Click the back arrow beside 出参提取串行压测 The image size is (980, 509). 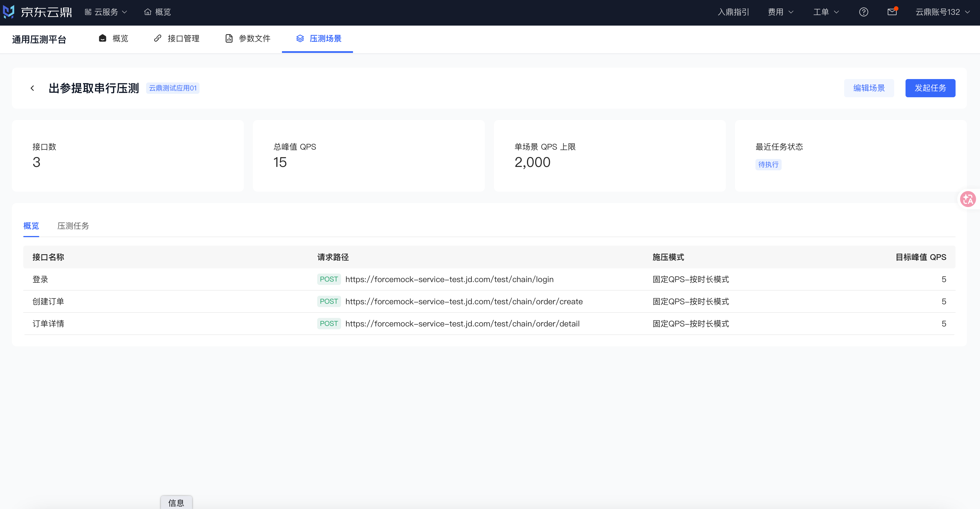click(x=32, y=88)
